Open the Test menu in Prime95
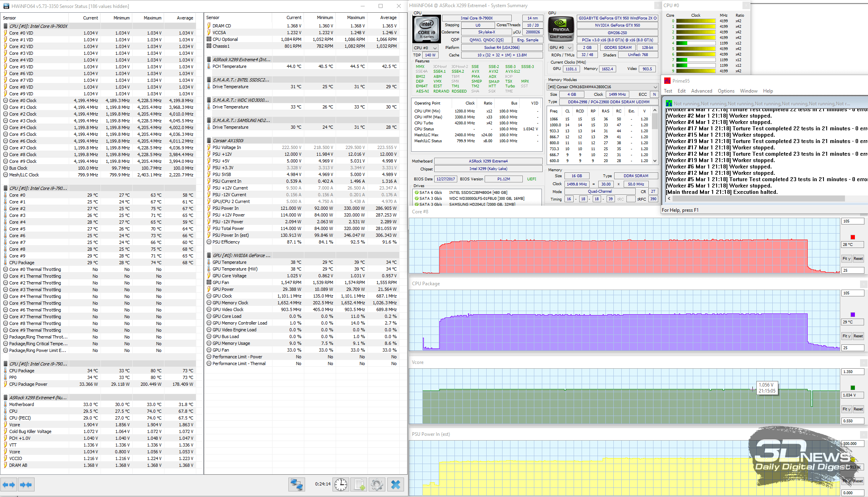 668,91
